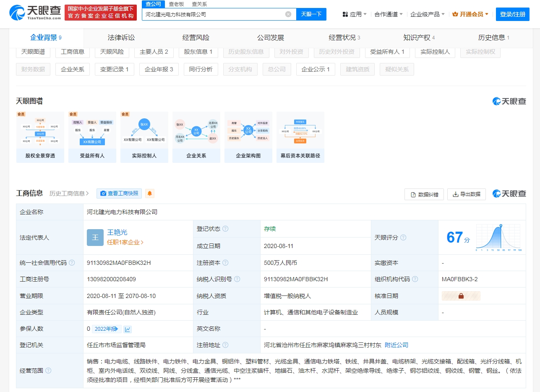Select the 企业公示 1 section button

[x=316, y=69]
